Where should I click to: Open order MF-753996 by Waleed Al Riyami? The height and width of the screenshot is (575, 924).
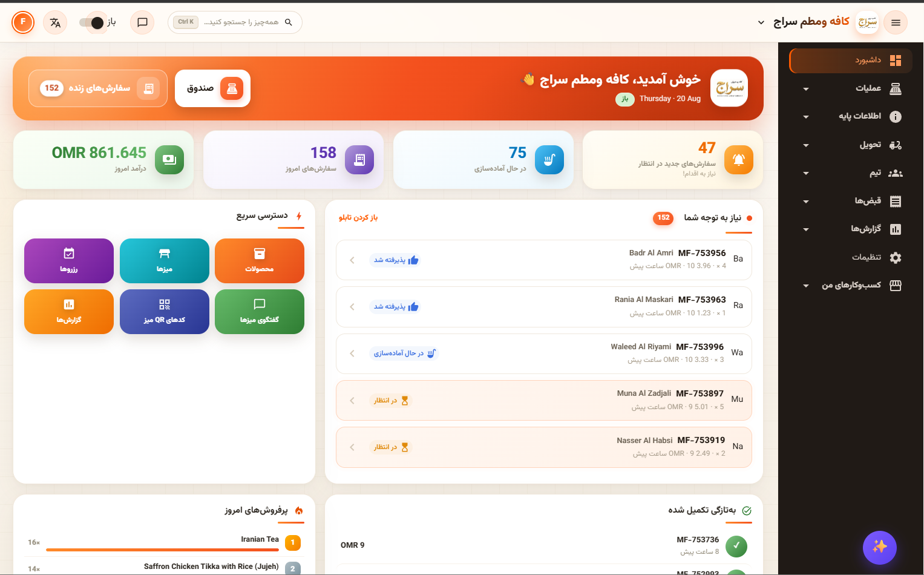coord(544,353)
